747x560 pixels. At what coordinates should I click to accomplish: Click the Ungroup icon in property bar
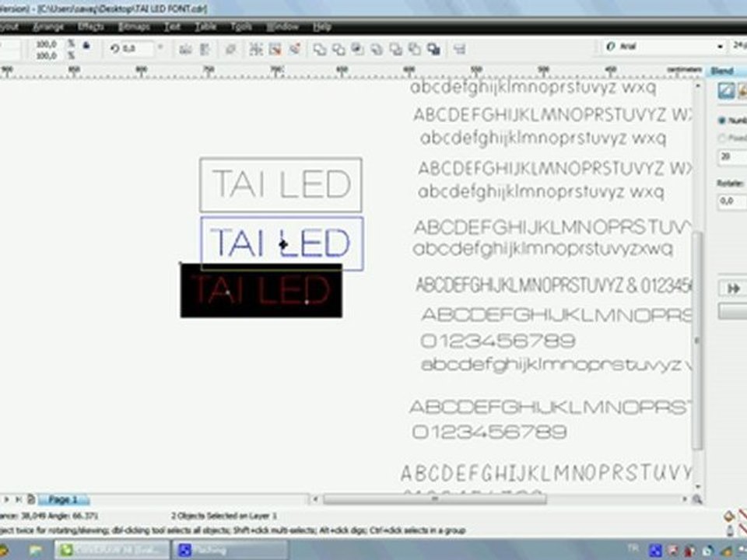pos(275,49)
